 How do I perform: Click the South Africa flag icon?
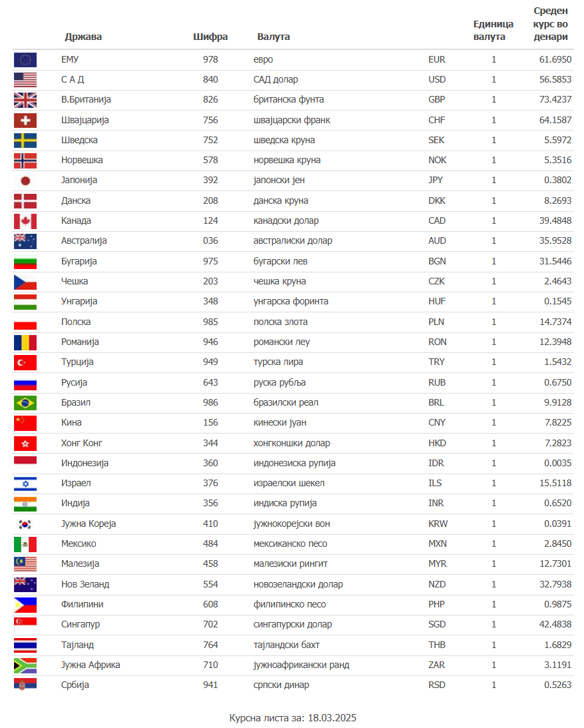coord(25,665)
